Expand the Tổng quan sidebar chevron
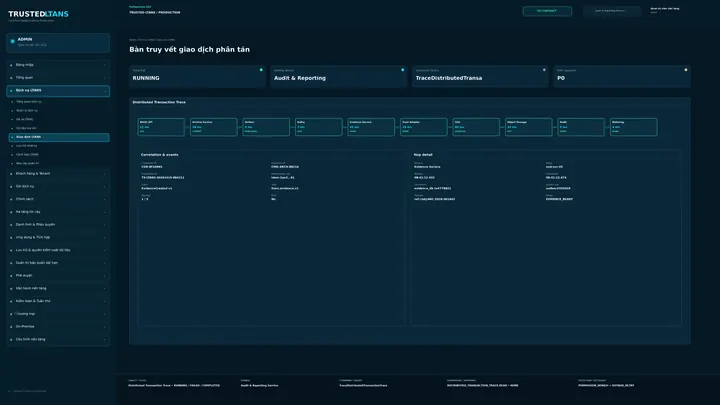This screenshot has height=405, width=720. pos(105,78)
